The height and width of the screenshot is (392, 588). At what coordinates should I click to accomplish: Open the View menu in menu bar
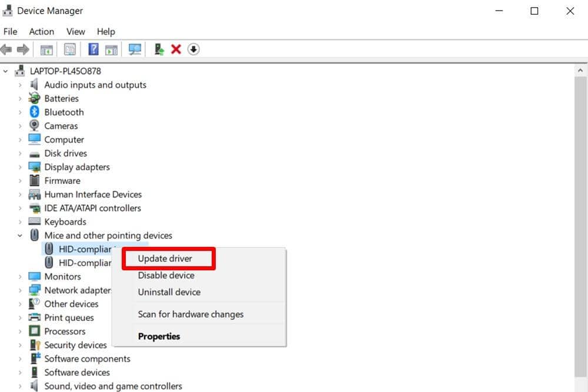pos(75,32)
